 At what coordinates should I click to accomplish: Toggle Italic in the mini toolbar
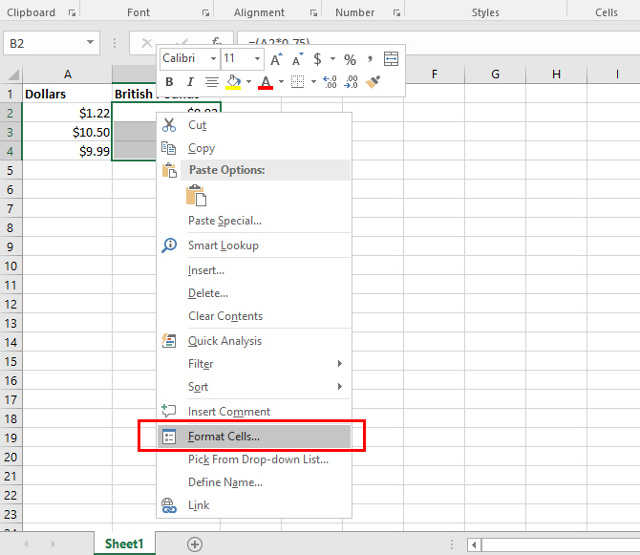click(190, 82)
